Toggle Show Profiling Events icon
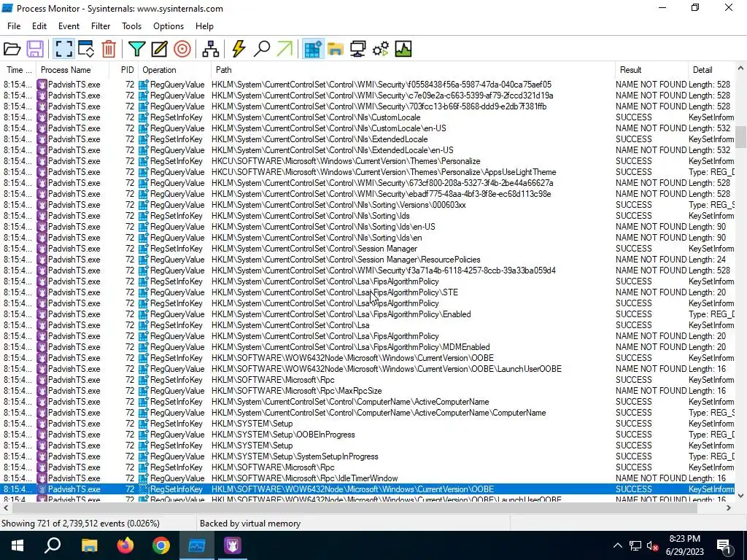 click(403, 49)
